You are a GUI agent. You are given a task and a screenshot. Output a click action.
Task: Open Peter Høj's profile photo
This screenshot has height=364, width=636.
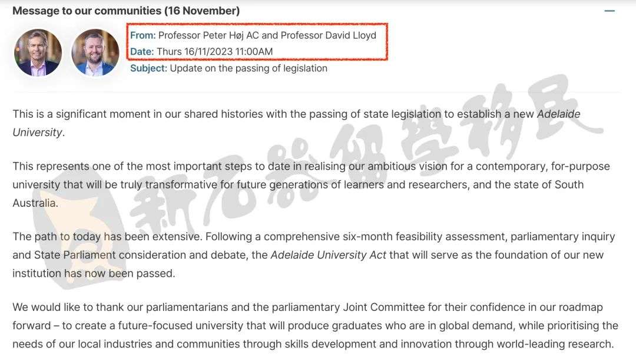pos(38,52)
